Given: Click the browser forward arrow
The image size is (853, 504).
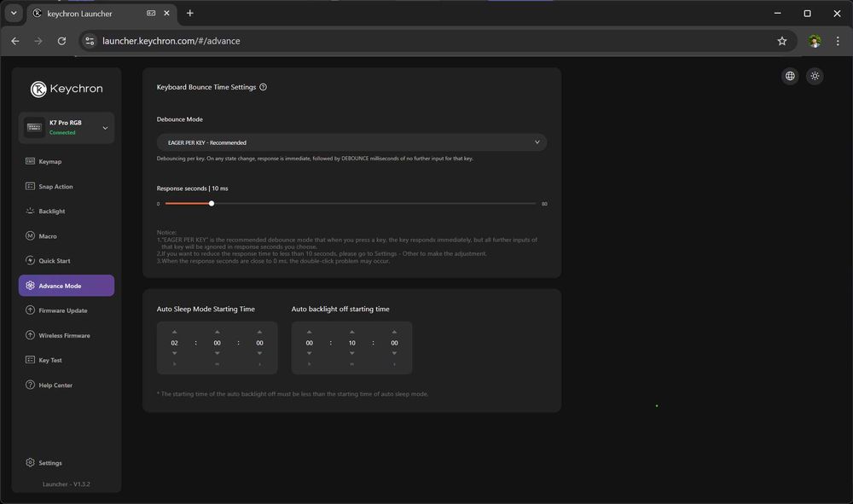Looking at the screenshot, I should [38, 41].
